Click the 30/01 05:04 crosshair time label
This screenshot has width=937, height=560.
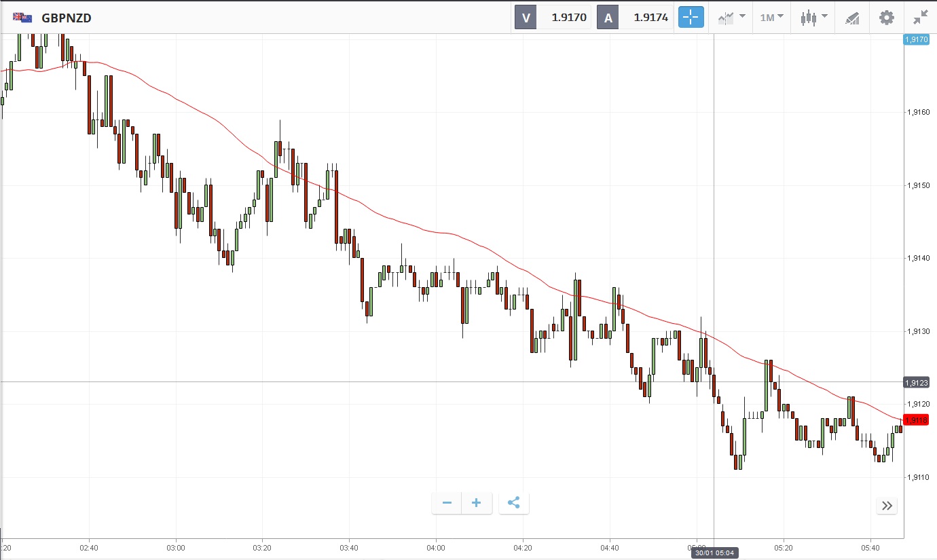tap(714, 553)
